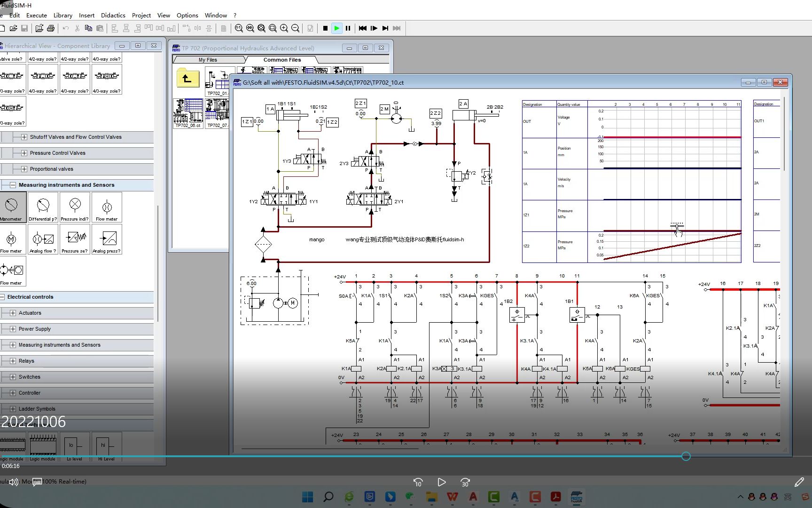The width and height of the screenshot is (812, 508).
Task: Expand Shutoff Valves and Flow Control Valves
Action: tap(24, 137)
